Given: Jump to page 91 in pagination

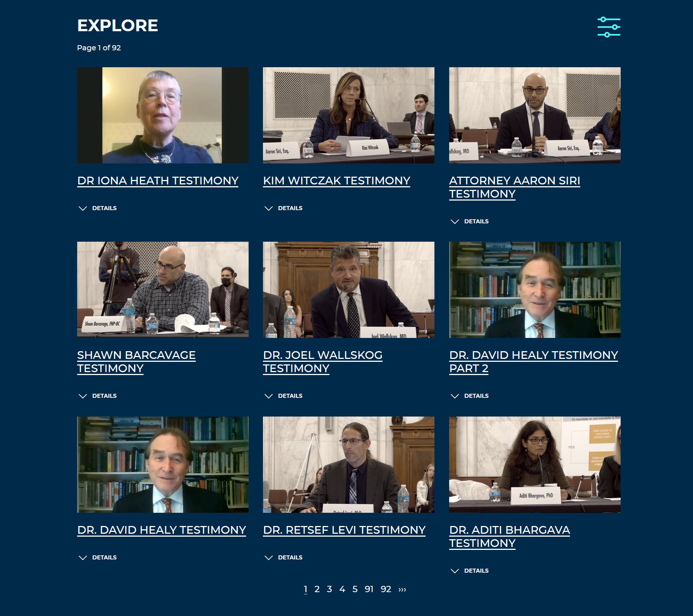Looking at the screenshot, I should (369, 589).
